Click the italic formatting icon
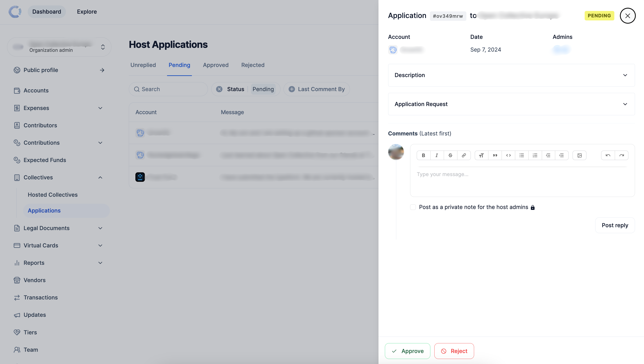 [x=437, y=155]
